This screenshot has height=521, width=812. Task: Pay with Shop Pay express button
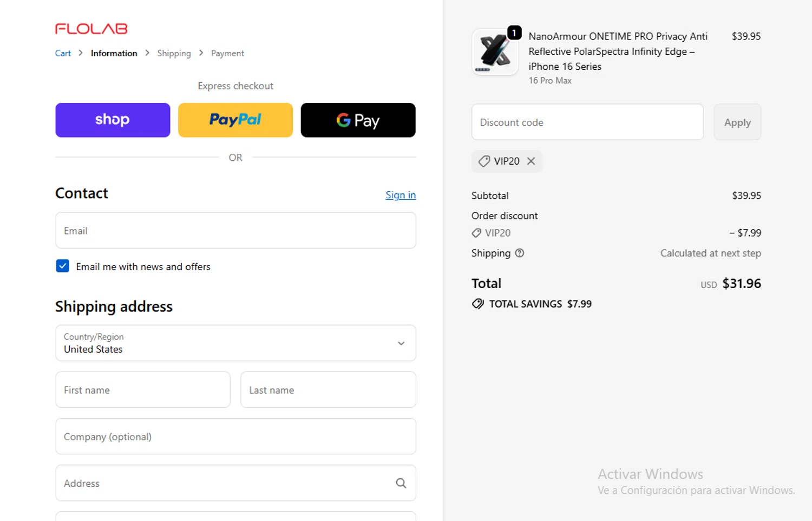click(x=113, y=120)
